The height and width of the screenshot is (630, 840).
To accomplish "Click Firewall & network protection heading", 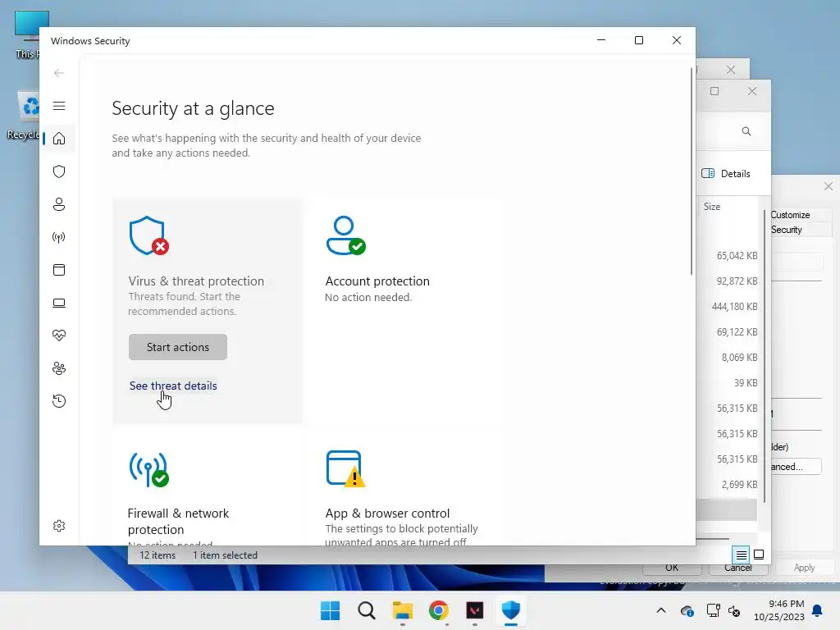I will pyautogui.click(x=178, y=521).
